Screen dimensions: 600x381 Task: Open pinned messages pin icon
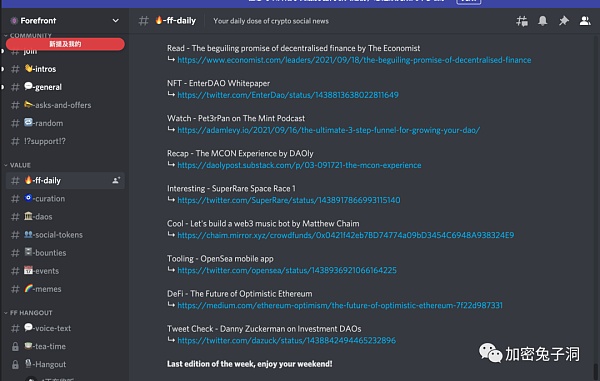[x=564, y=21]
